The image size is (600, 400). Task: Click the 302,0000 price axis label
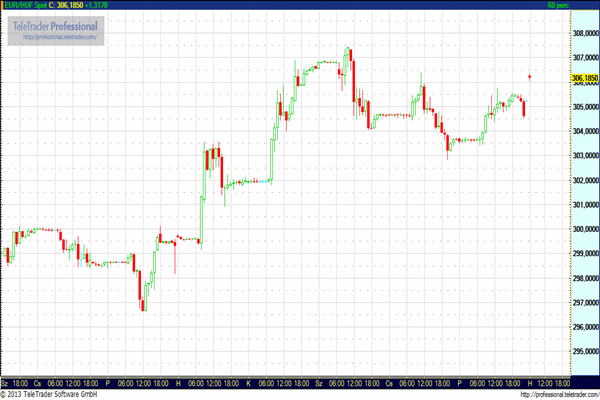click(584, 180)
